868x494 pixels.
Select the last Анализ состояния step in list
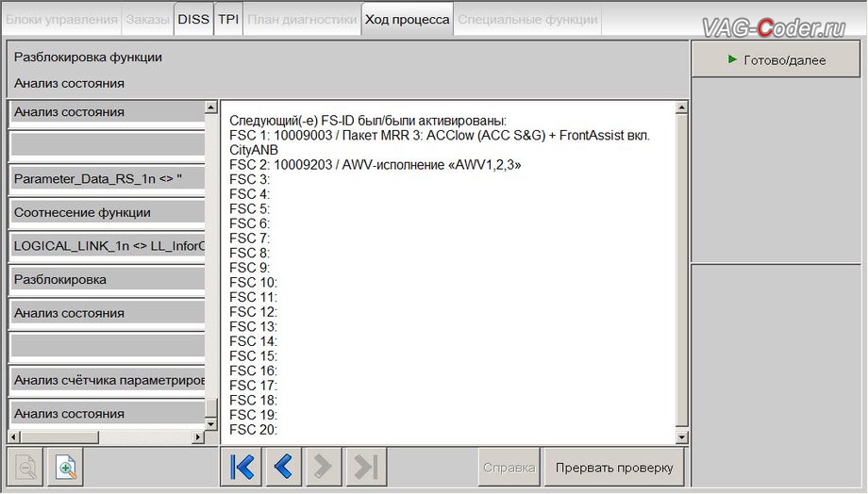point(108,413)
